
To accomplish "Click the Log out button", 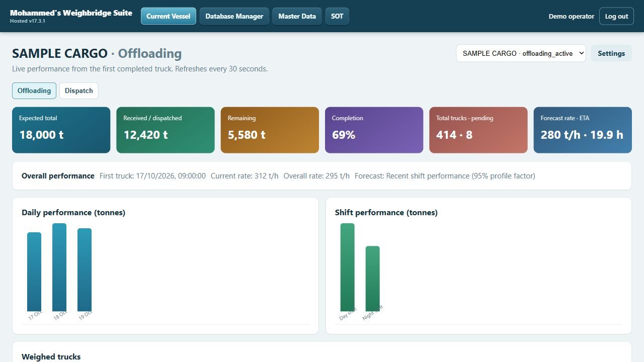I will click(616, 16).
